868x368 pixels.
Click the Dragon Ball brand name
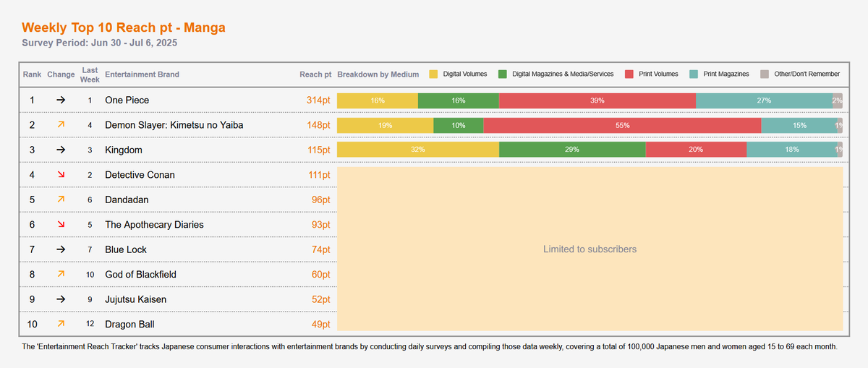(129, 324)
